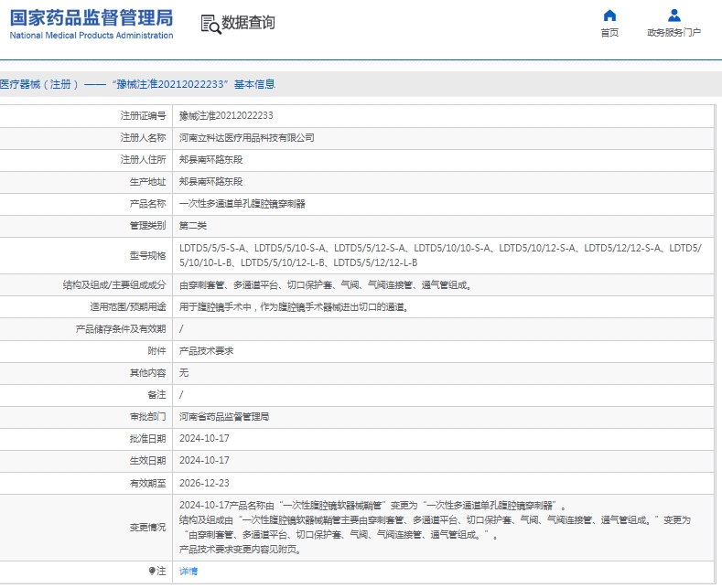
Task: Click the 注册人名称 field label
Action: pos(143,137)
